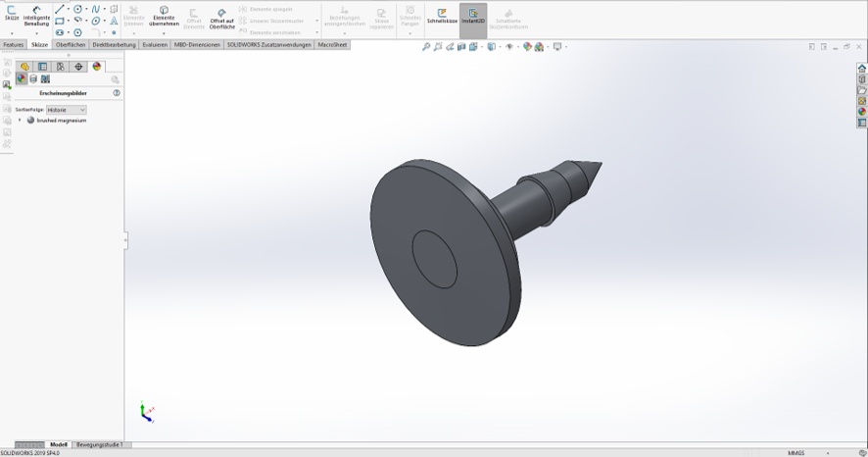The width and height of the screenshot is (868, 457).
Task: Open view orientation dropdown in view toolbar
Action: tap(482, 47)
